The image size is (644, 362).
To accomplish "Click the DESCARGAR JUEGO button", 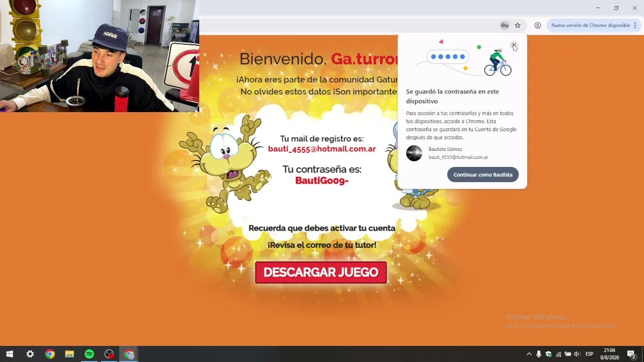I will coord(321,273).
